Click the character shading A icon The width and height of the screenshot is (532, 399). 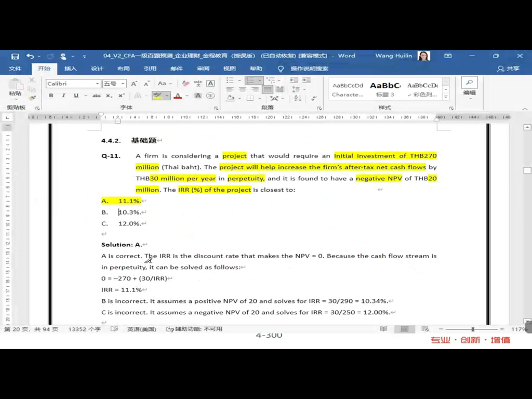pyautogui.click(x=198, y=96)
